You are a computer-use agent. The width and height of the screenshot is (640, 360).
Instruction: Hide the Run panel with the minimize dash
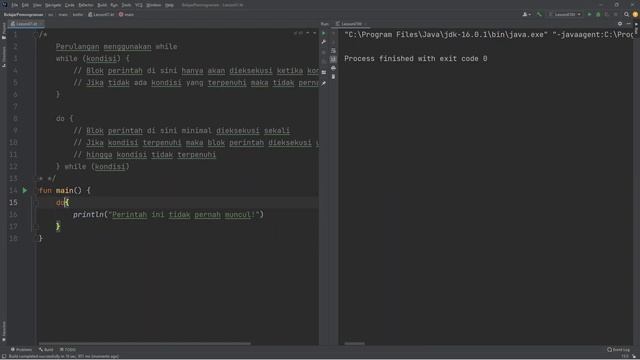tap(629, 24)
